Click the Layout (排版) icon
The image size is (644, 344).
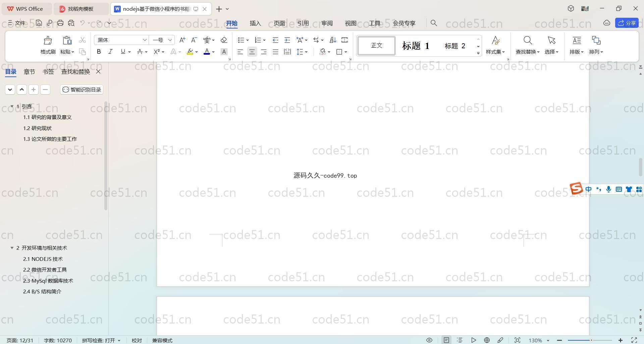coord(577,41)
